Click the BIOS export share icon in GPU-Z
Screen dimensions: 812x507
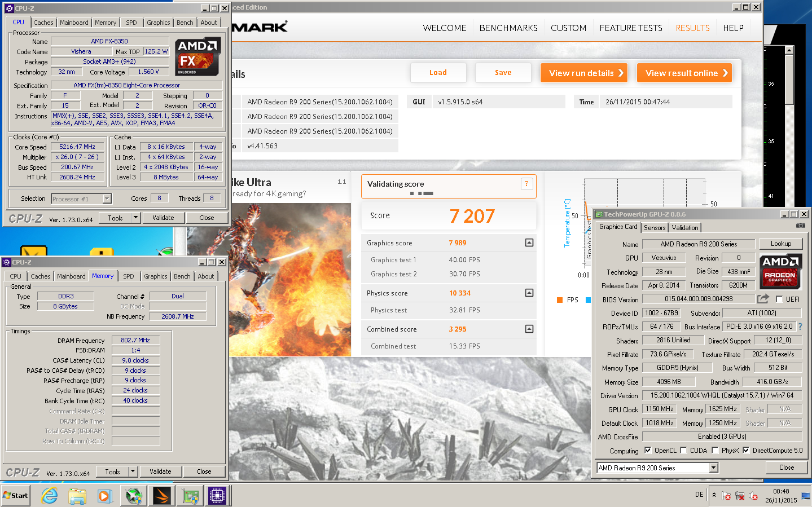pos(763,299)
